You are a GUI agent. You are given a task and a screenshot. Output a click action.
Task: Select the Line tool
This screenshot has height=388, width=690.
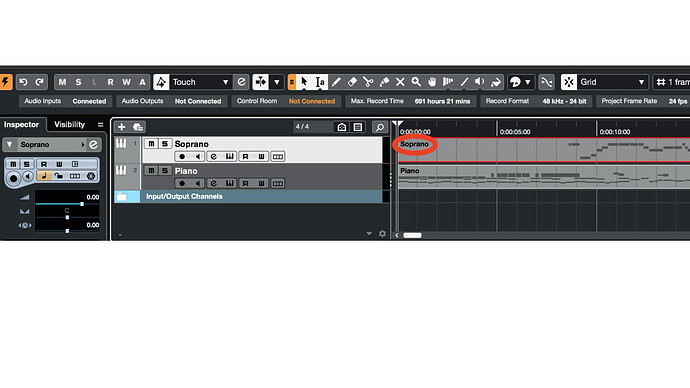pos(464,82)
